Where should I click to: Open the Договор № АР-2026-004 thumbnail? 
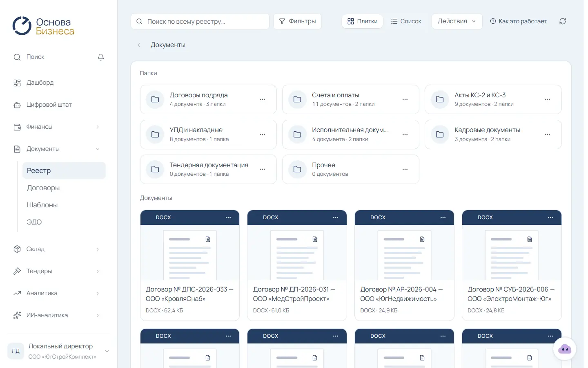pyautogui.click(x=404, y=252)
